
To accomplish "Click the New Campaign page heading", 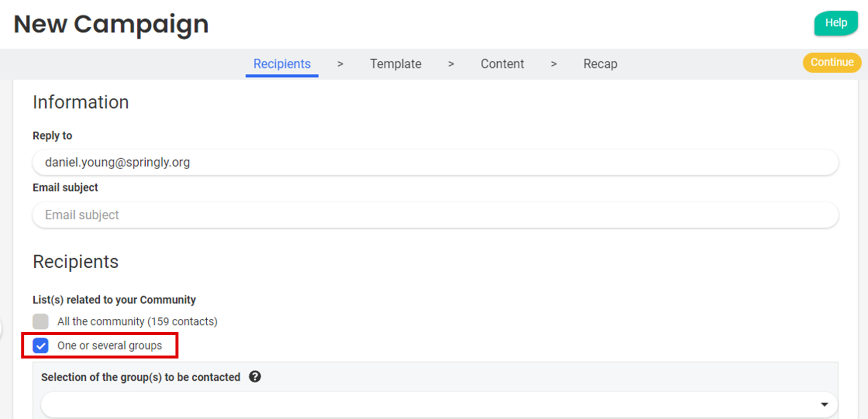I will (111, 24).
